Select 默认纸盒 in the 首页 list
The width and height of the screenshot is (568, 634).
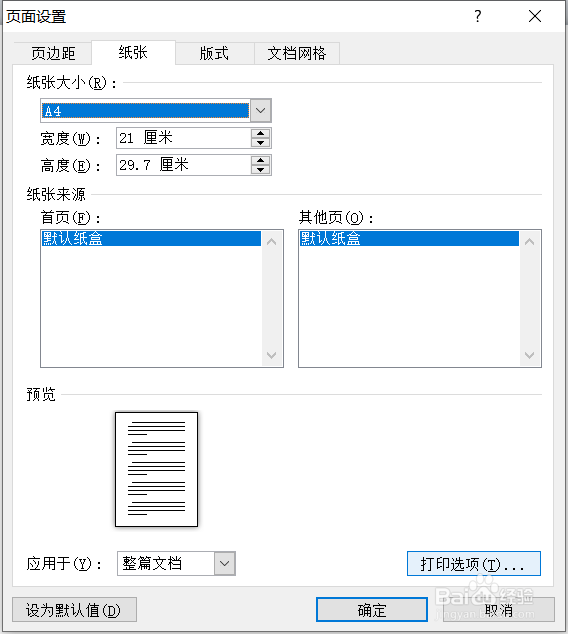(x=151, y=238)
